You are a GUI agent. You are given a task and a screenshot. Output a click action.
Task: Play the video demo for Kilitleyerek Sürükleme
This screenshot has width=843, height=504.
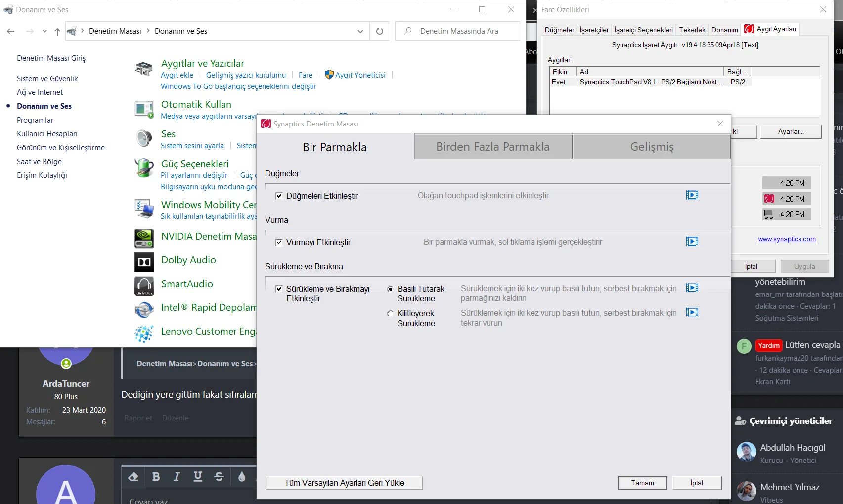pyautogui.click(x=692, y=312)
